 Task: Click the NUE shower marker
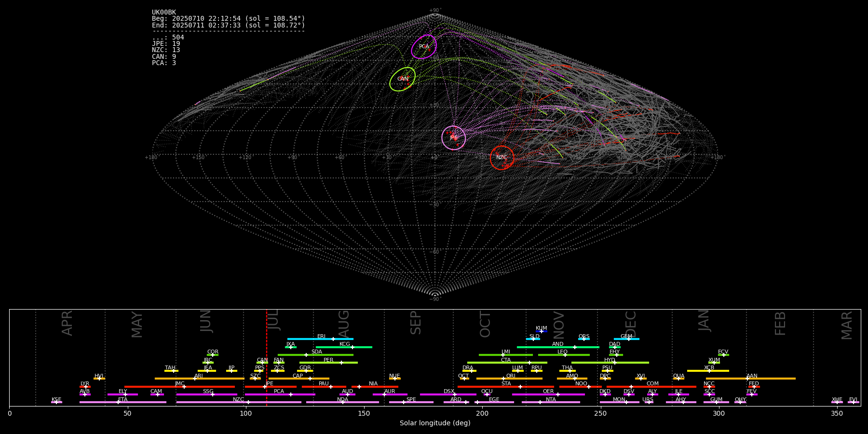[394, 379]
